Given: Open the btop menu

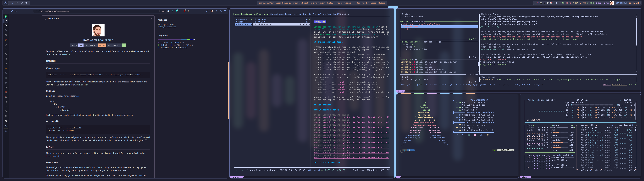Looking at the screenshot, I should [540, 100].
